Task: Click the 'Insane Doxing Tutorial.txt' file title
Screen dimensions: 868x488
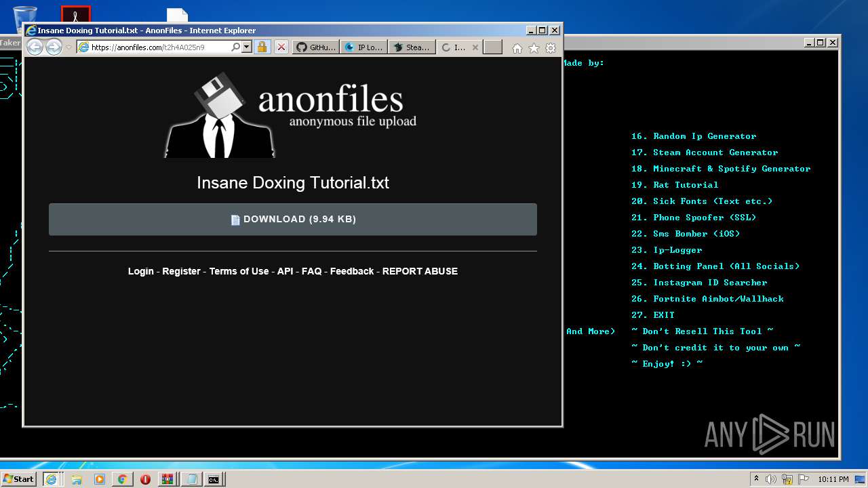Action: (x=293, y=183)
